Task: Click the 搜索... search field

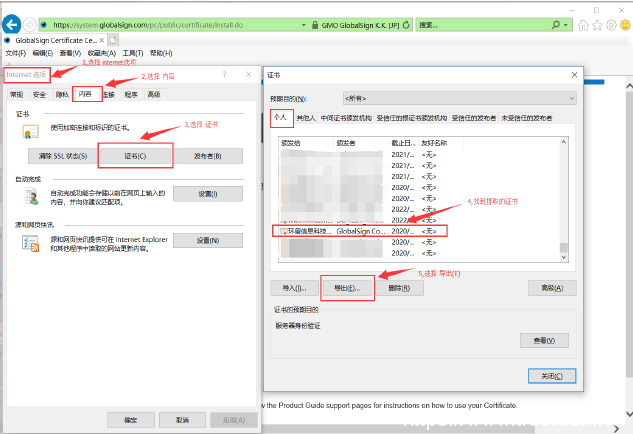Action: (x=482, y=25)
